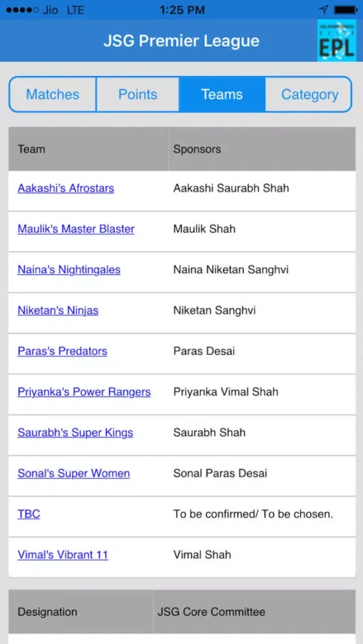Open Vimal's Vibrant 11 link
This screenshot has width=363, height=644.
[x=63, y=554]
